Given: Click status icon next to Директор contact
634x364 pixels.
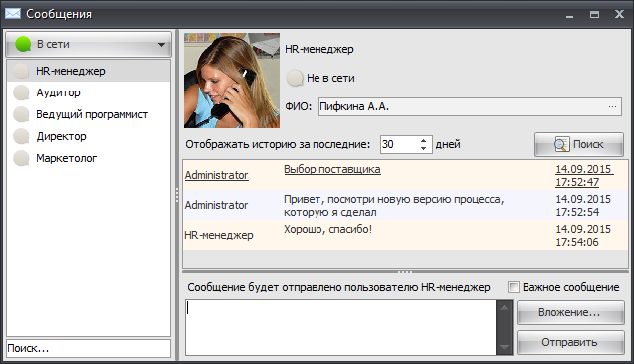Looking at the screenshot, I should click(x=21, y=136).
